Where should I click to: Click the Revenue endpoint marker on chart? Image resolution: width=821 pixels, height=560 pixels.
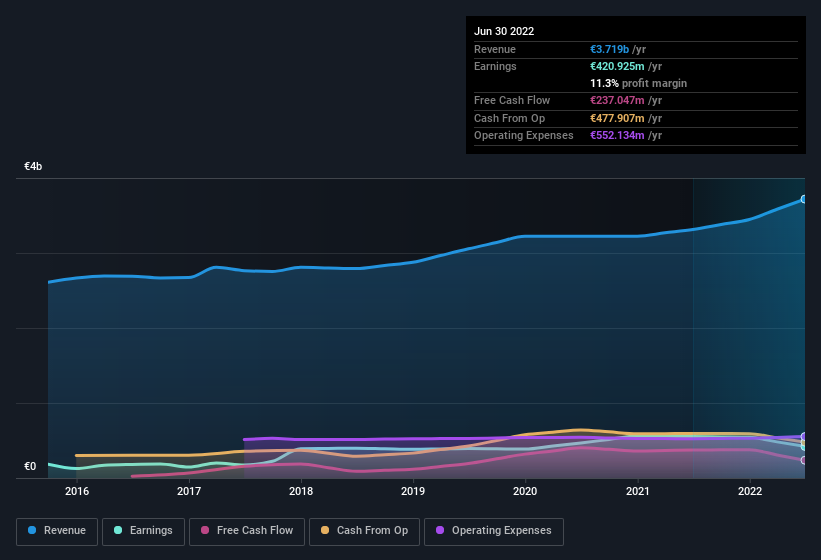[x=804, y=199]
